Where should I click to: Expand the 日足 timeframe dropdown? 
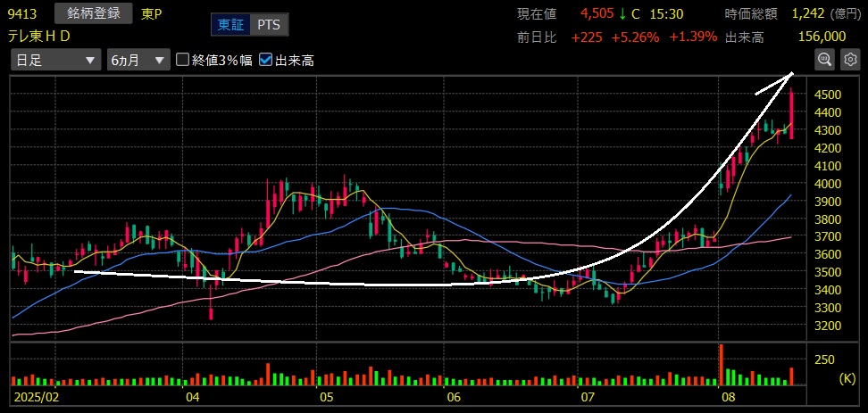(55, 60)
